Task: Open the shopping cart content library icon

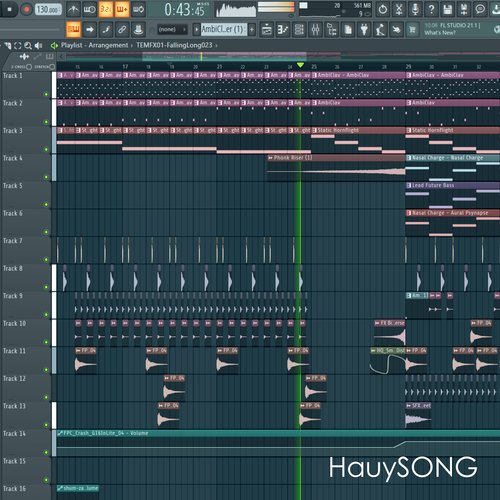Action: click(412, 30)
